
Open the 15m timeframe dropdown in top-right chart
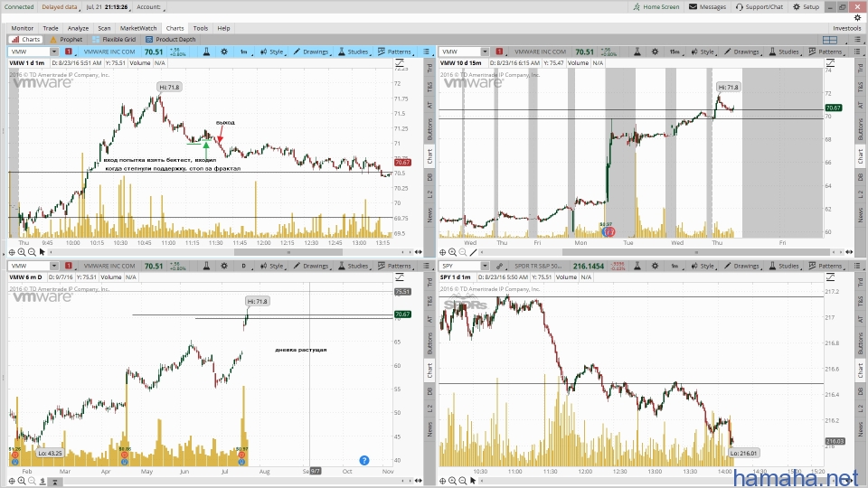click(675, 52)
